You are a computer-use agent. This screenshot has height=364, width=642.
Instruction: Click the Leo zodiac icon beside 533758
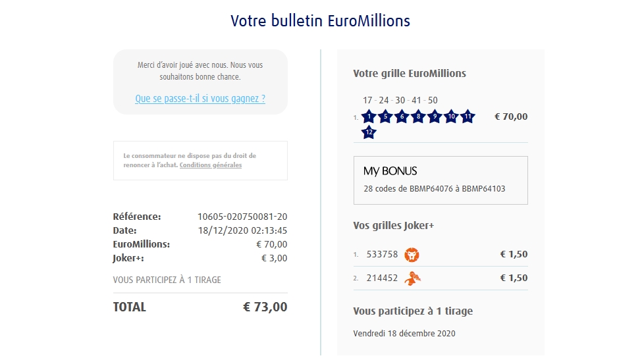pos(412,255)
